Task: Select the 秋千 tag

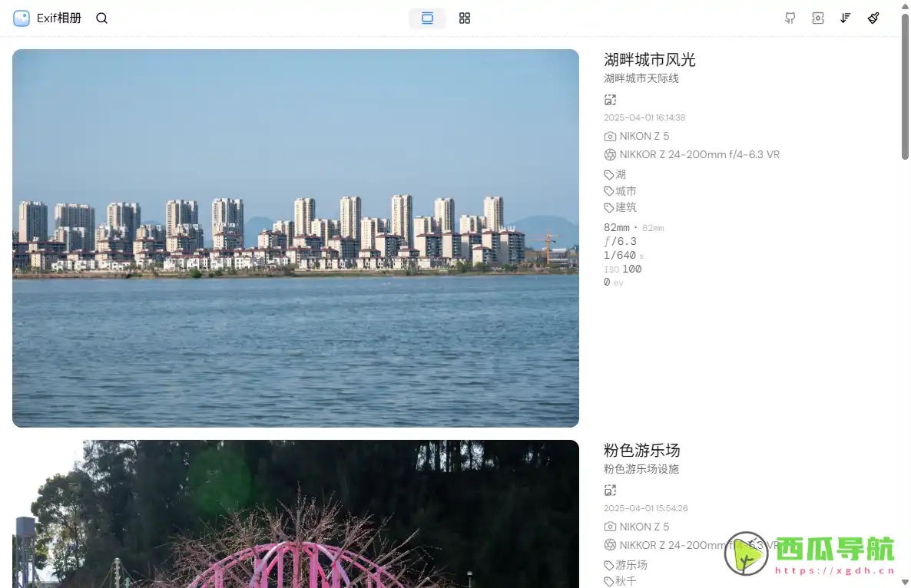Action: (x=626, y=581)
